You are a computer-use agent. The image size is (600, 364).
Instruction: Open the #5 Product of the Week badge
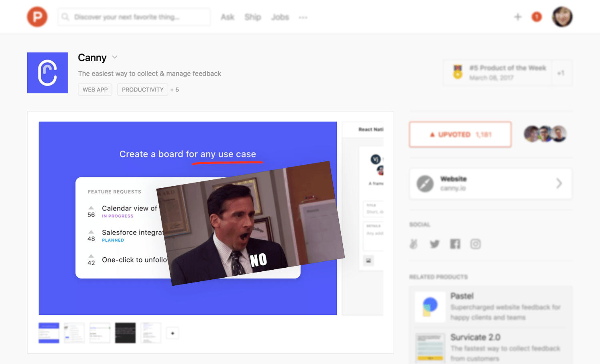[497, 73]
